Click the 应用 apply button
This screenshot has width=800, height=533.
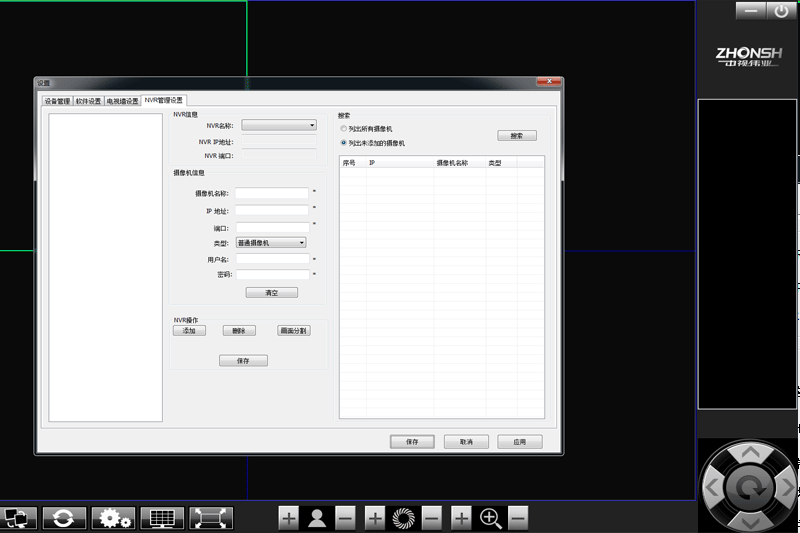(x=520, y=442)
